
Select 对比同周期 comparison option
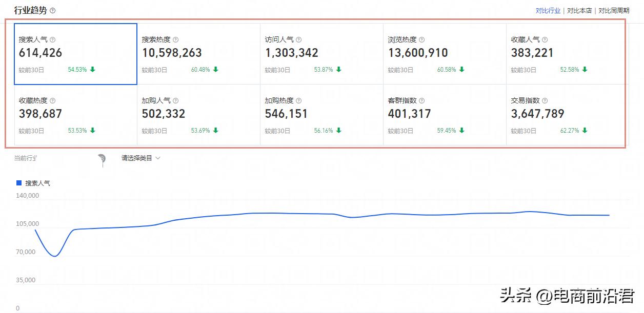pos(614,11)
